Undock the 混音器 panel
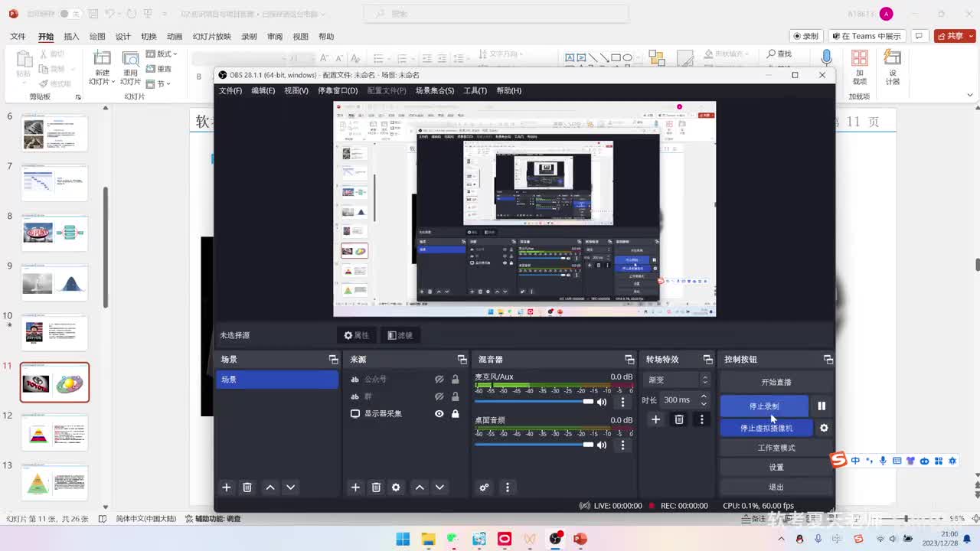 (629, 359)
